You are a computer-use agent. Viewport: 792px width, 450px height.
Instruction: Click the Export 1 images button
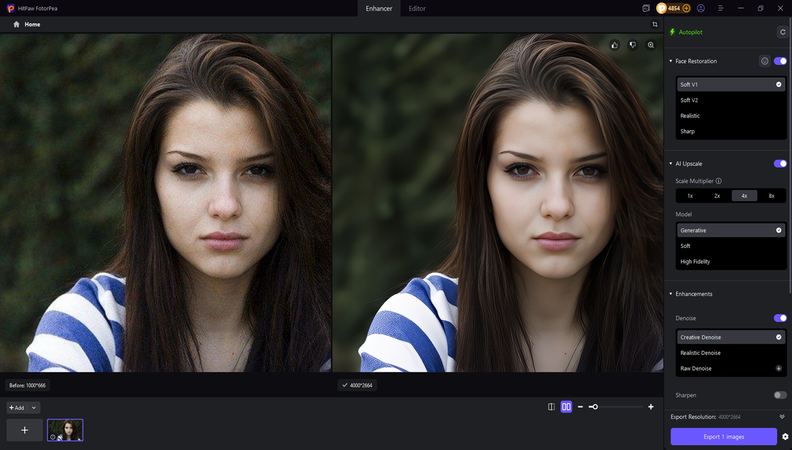pos(723,437)
